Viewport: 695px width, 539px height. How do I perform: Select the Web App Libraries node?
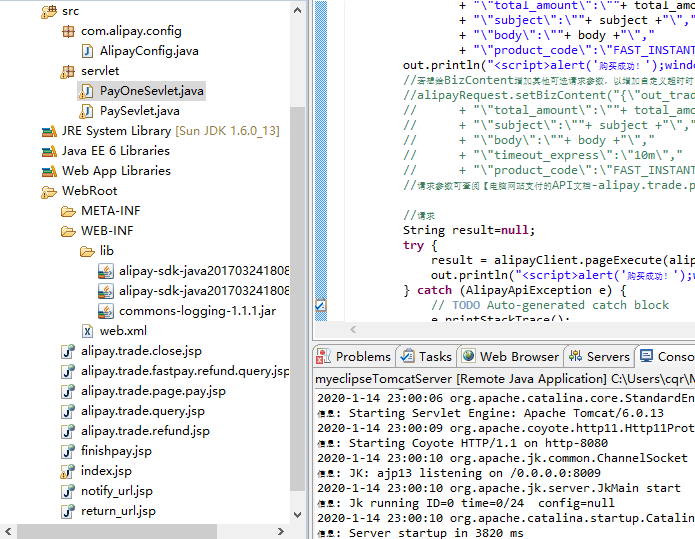coord(116,171)
